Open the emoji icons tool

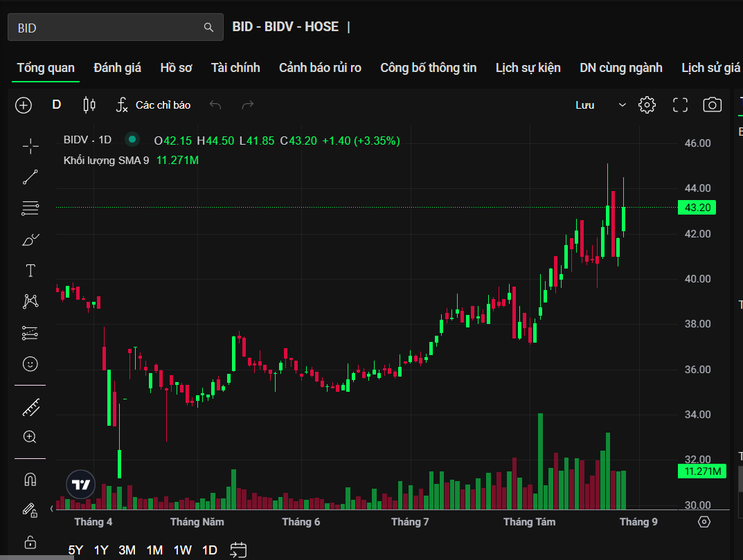[30, 364]
